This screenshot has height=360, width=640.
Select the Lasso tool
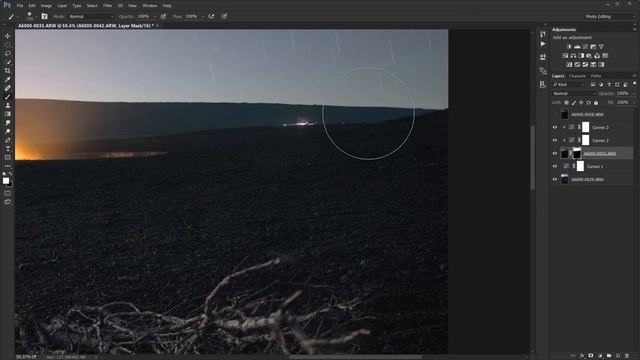pyautogui.click(x=7, y=53)
